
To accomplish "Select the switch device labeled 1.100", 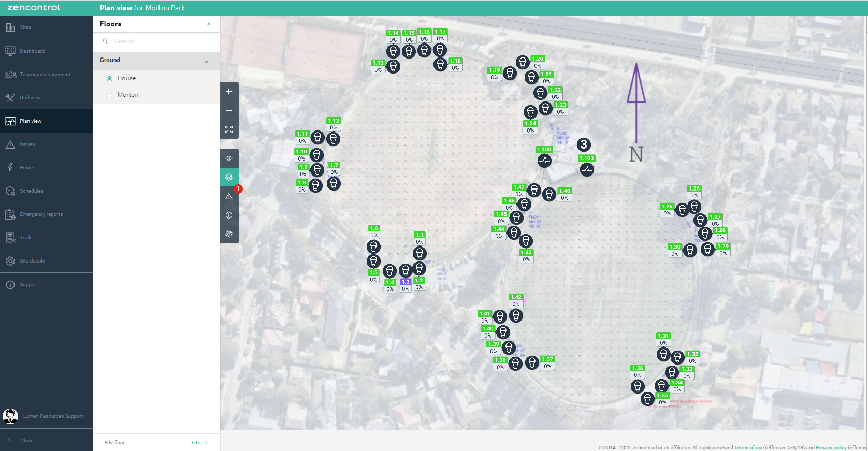I will 544,161.
